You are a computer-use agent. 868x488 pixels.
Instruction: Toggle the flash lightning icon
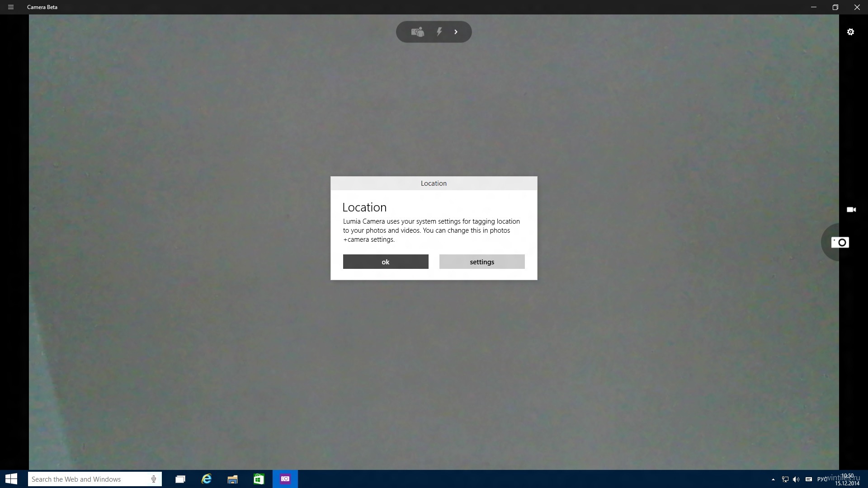pos(439,32)
